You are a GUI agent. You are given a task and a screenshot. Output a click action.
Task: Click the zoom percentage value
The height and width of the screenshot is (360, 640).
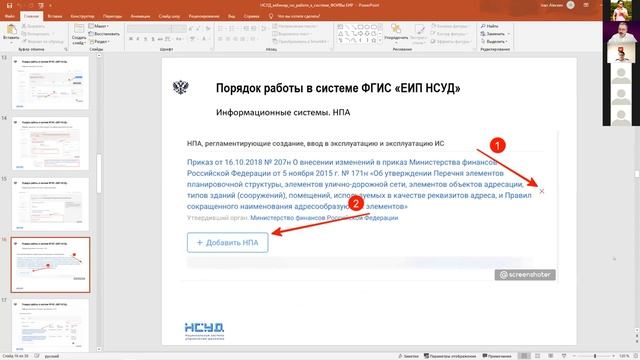(x=624, y=356)
